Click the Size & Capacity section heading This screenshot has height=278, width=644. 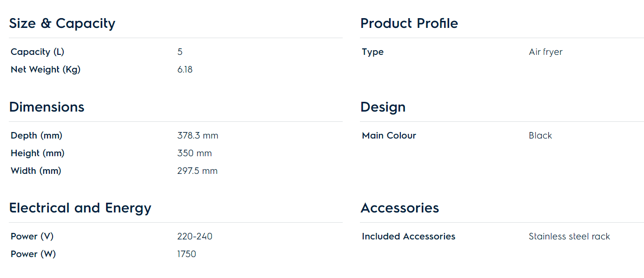click(x=62, y=23)
